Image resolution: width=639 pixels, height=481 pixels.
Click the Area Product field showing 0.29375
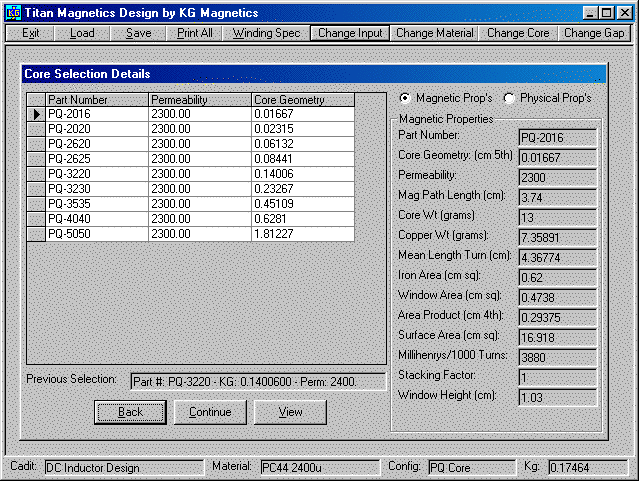(x=558, y=318)
